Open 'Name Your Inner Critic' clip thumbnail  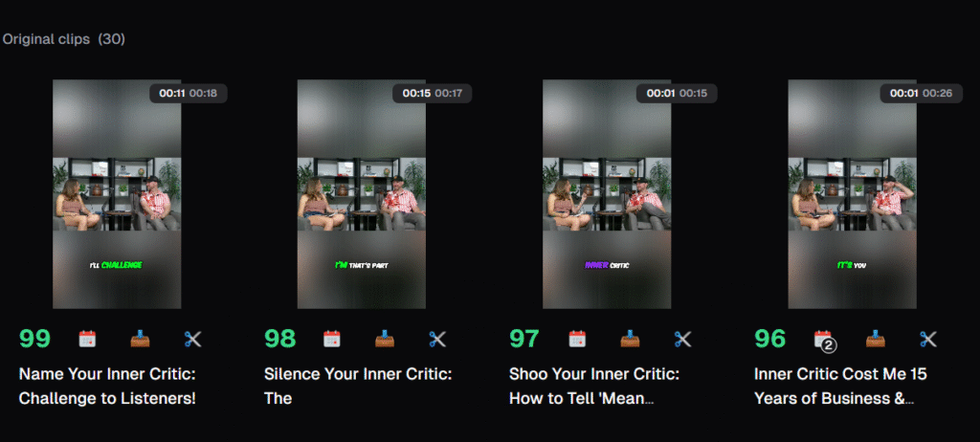click(117, 194)
